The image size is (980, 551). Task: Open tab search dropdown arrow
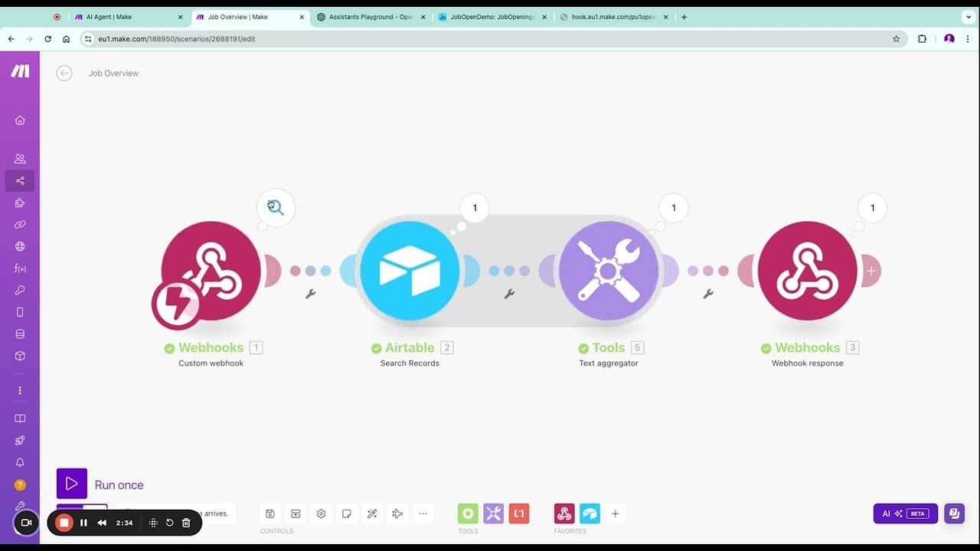(x=968, y=17)
